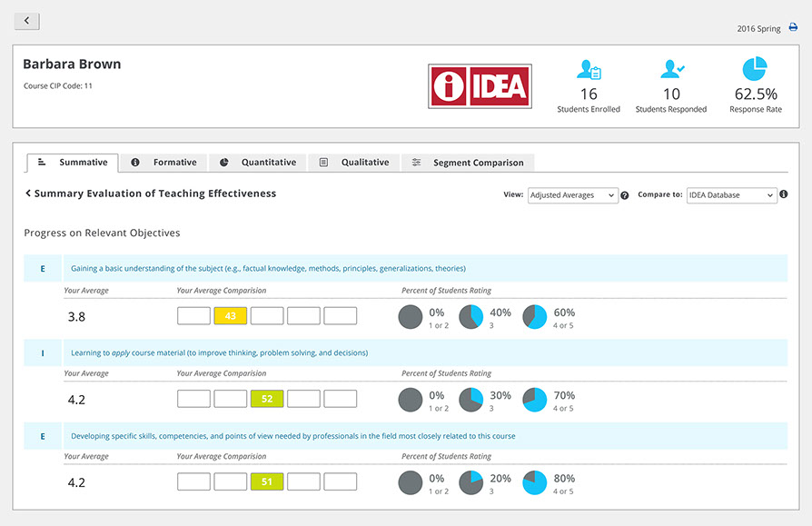Click the 'Gaining a basic understanding' objective link
The height and width of the screenshot is (526, 812).
(268, 269)
